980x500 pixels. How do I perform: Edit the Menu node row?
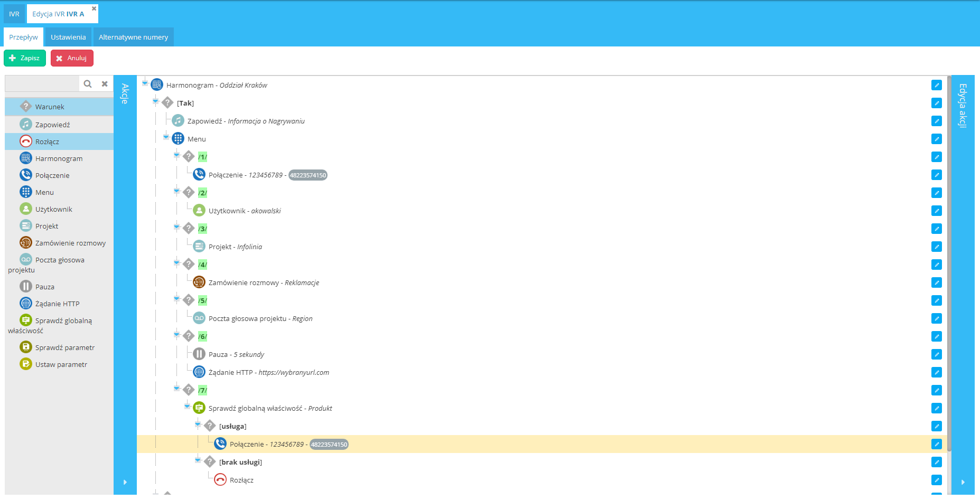click(937, 139)
